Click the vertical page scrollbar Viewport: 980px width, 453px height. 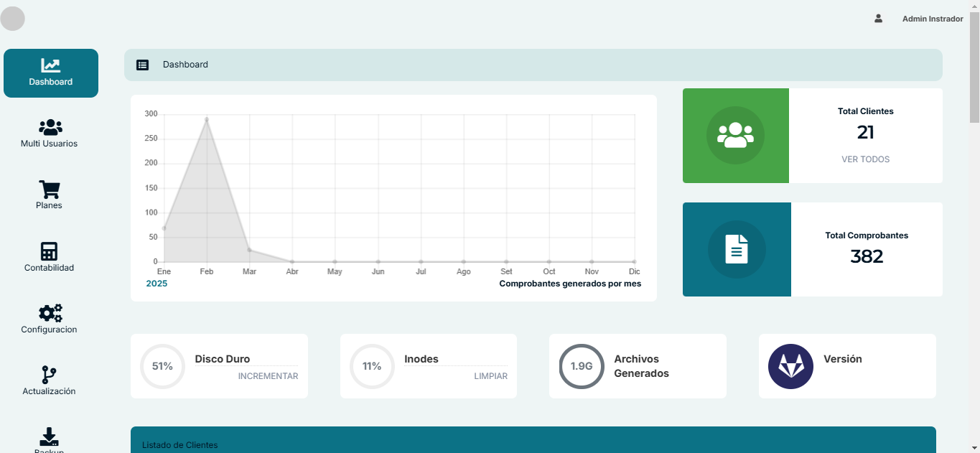pyautogui.click(x=974, y=68)
